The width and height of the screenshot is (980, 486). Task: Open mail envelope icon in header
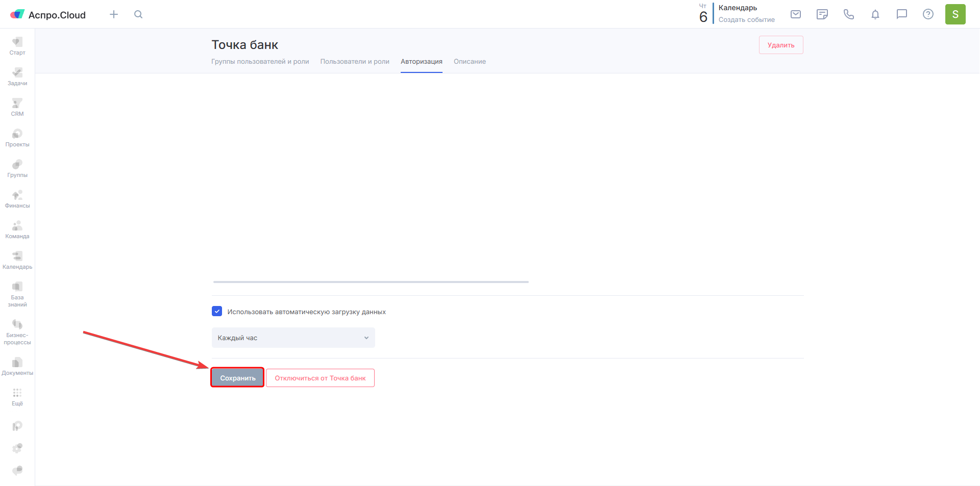(796, 14)
